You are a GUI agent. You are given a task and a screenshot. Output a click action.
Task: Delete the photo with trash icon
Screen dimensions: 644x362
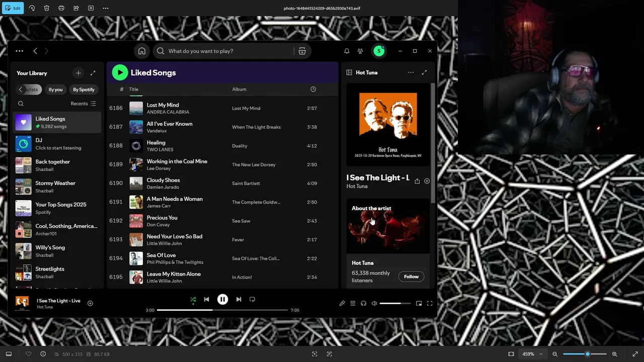46,8
